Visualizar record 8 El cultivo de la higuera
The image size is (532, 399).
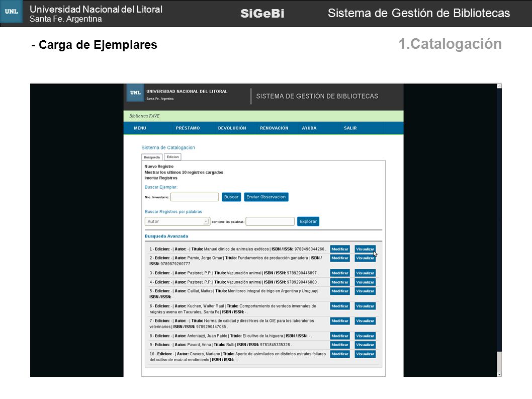(365, 336)
